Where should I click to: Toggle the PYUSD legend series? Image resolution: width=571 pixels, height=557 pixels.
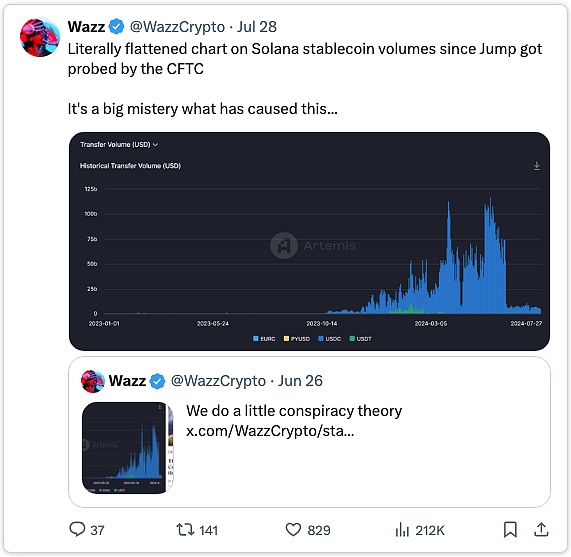click(x=296, y=339)
